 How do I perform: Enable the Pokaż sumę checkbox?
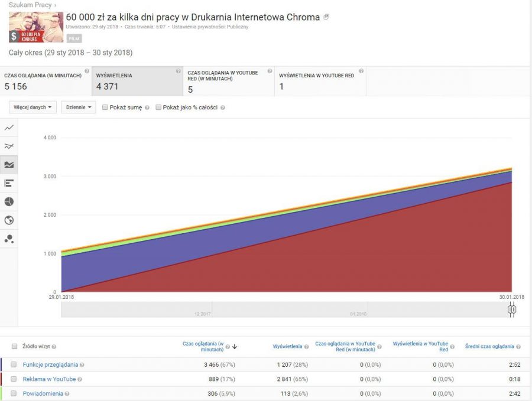point(105,107)
